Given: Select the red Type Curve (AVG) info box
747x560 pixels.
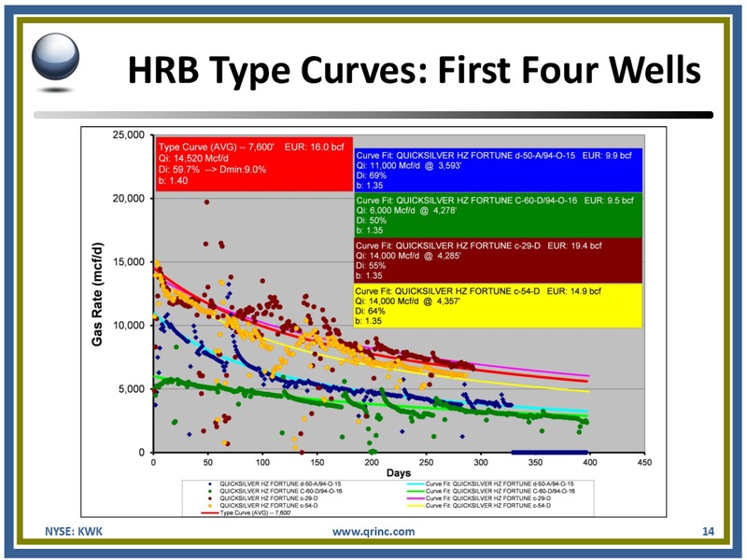Looking at the screenshot, I should coord(253,164).
